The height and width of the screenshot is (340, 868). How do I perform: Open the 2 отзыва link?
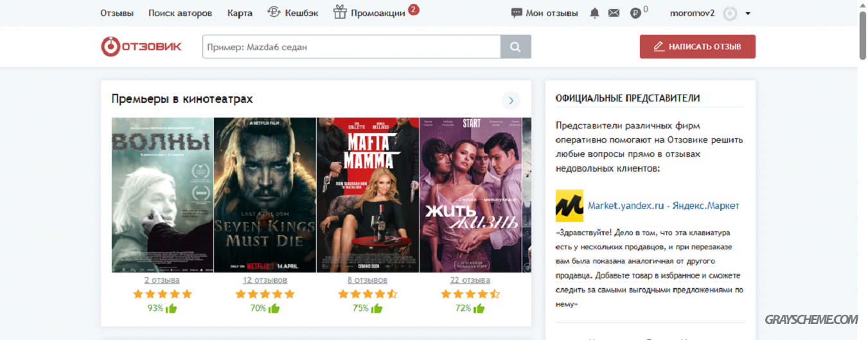pos(162,280)
